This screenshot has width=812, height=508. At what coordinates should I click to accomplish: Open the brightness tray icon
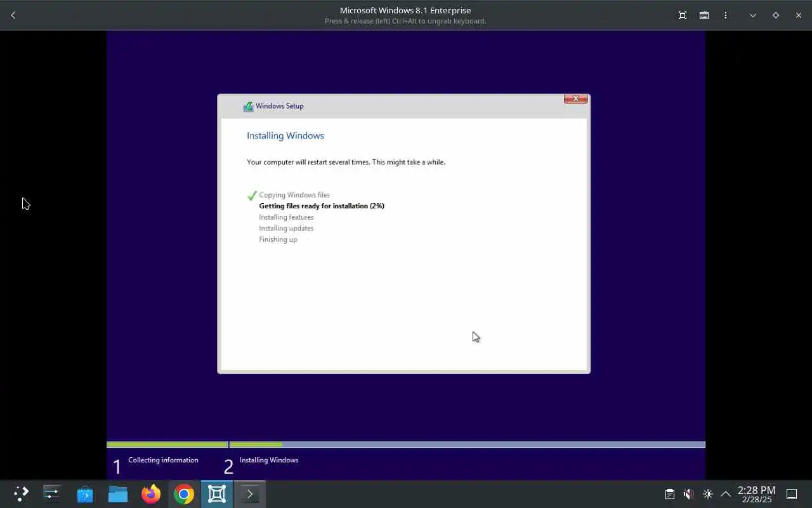click(708, 494)
